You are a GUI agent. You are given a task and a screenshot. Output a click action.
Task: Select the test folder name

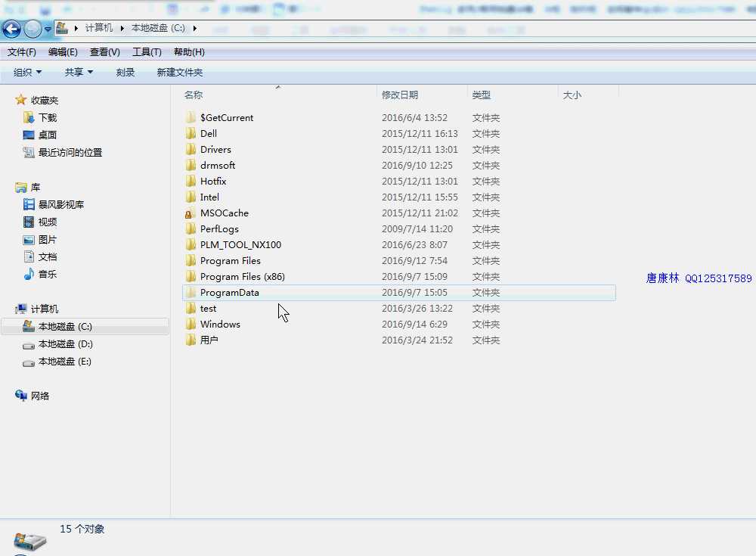pos(209,309)
